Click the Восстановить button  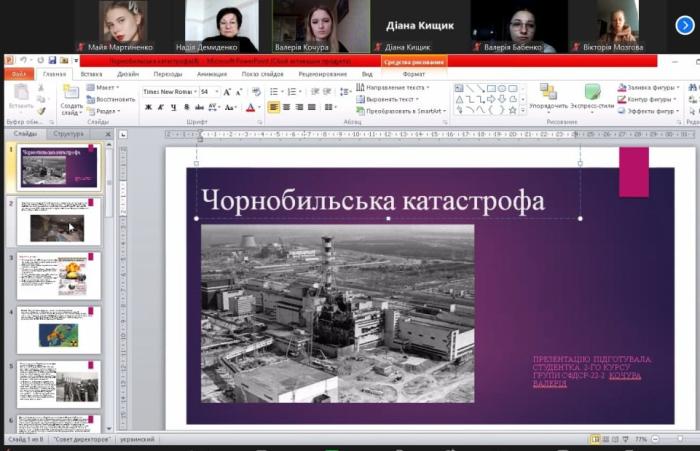pyautogui.click(x=111, y=99)
